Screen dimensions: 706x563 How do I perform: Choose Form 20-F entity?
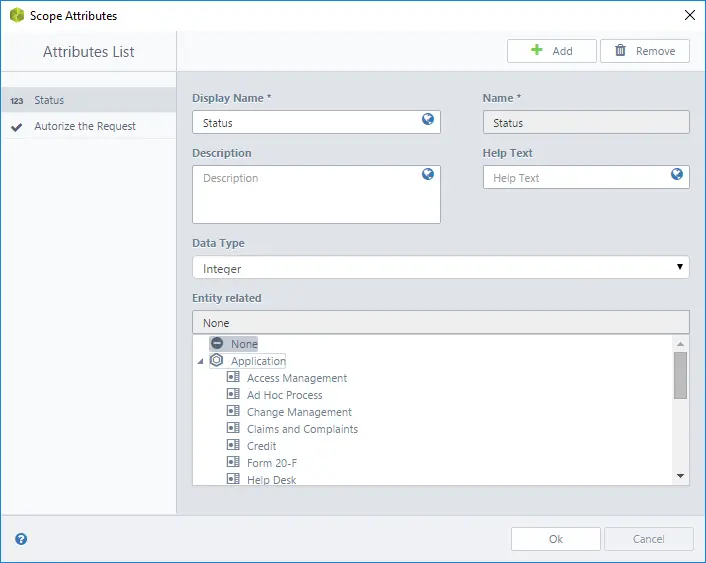click(x=272, y=463)
